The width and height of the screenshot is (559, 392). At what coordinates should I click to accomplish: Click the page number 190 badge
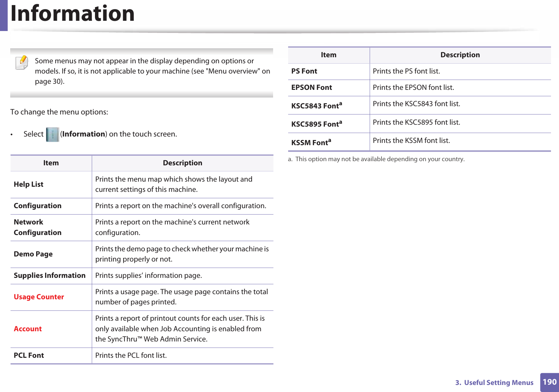pos(549,382)
